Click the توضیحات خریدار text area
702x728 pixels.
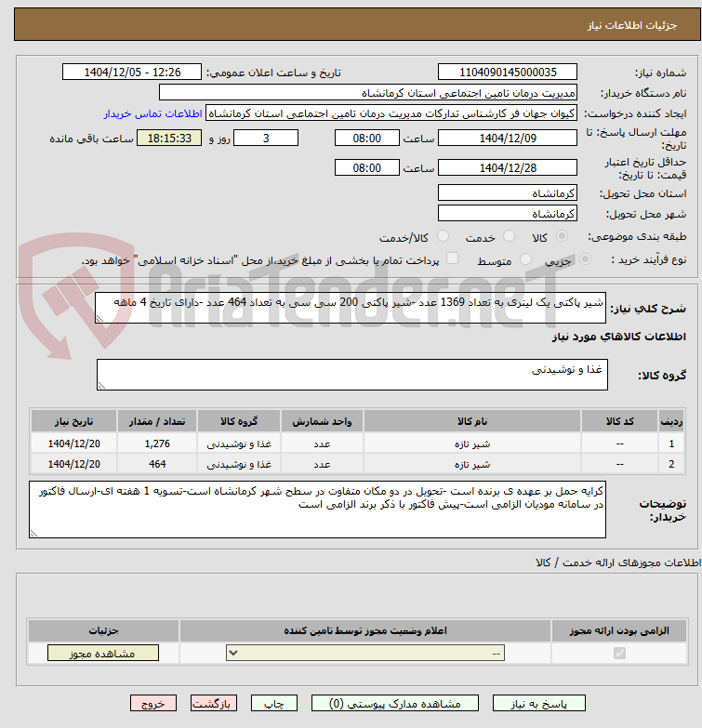coord(317,510)
